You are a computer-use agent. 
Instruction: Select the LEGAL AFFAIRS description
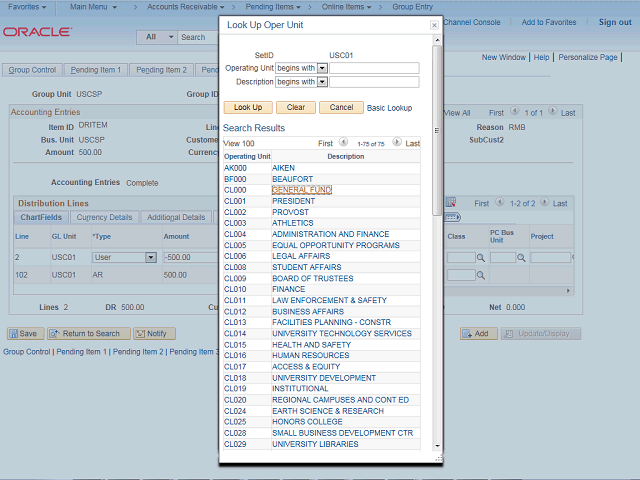tap(301, 256)
